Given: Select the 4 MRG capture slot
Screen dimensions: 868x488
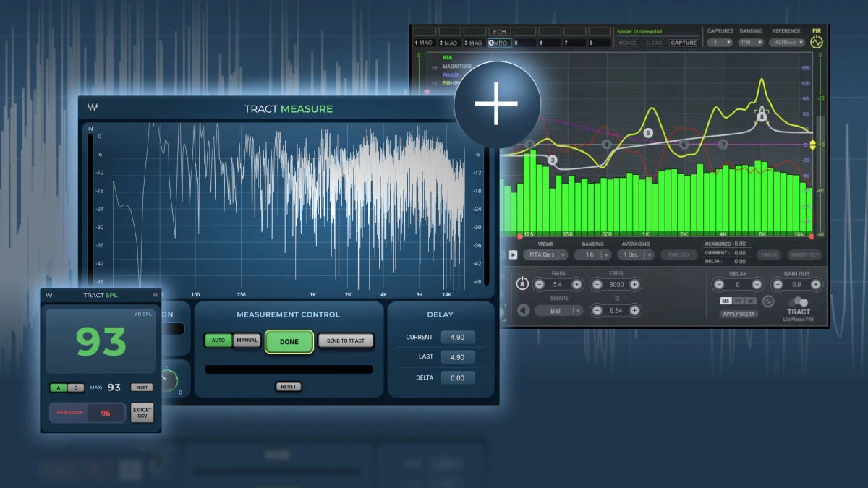Looking at the screenshot, I should point(499,43).
